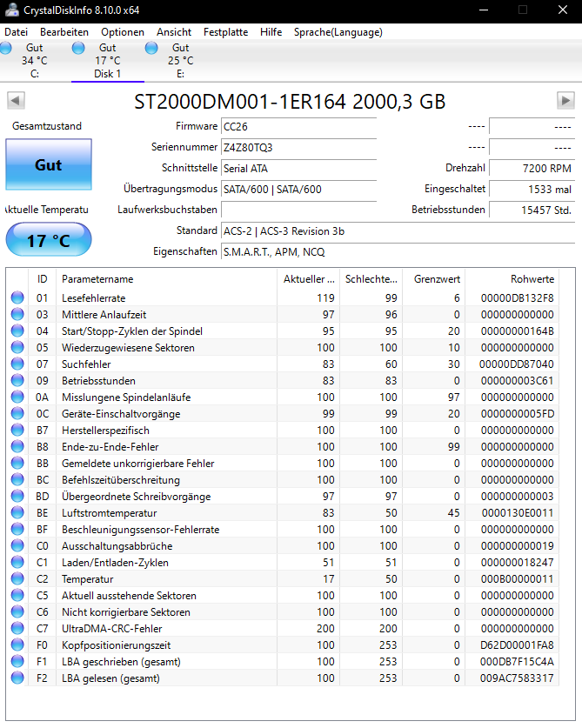Viewport: 582px width, 728px height.
Task: Click status orb for ID C2 Temperatur
Action: click(x=17, y=578)
